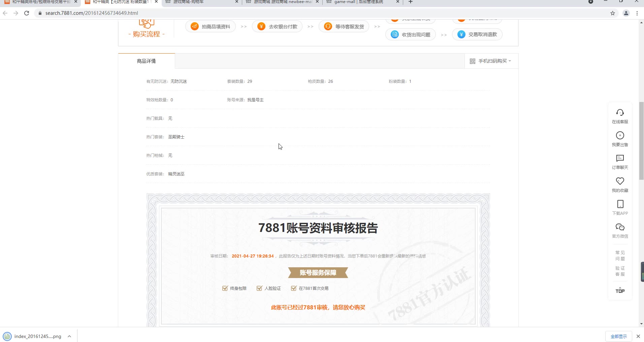Click the 等待客服发货 step icon

328,26
